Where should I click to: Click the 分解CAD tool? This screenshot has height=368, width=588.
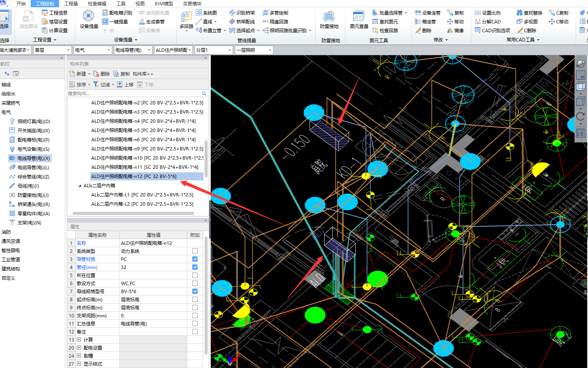coord(487,21)
